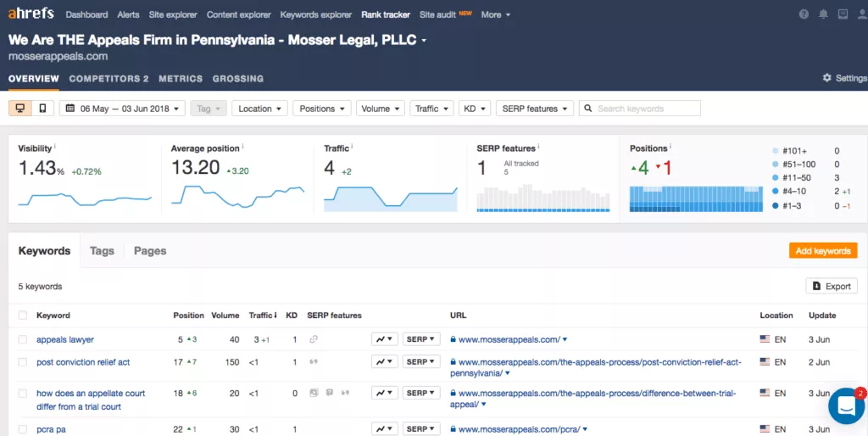Open history chart for post conviction relief act
The image size is (868, 436).
(x=385, y=361)
